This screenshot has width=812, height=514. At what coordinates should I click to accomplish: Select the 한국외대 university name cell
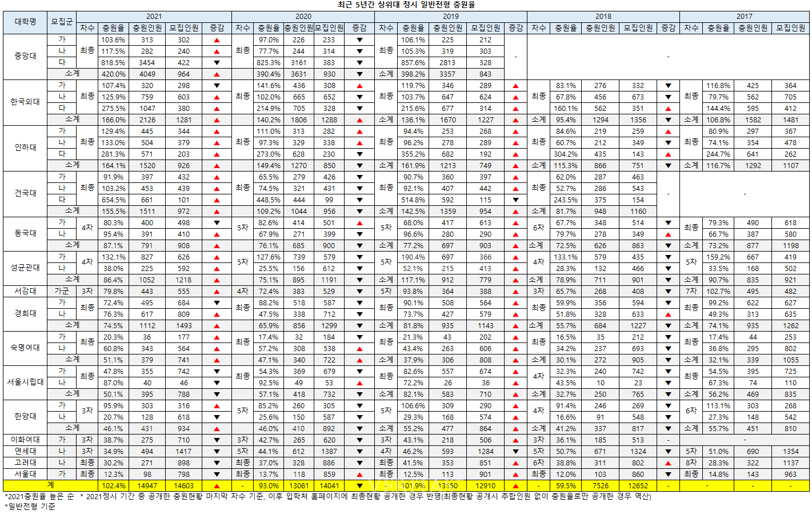click(25, 102)
